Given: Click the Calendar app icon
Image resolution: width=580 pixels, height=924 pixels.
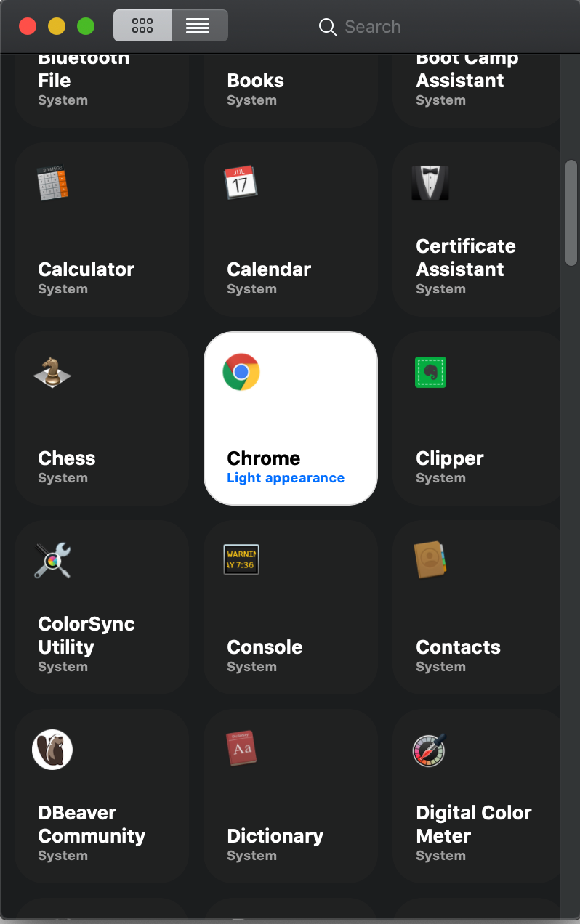Looking at the screenshot, I should (x=241, y=182).
